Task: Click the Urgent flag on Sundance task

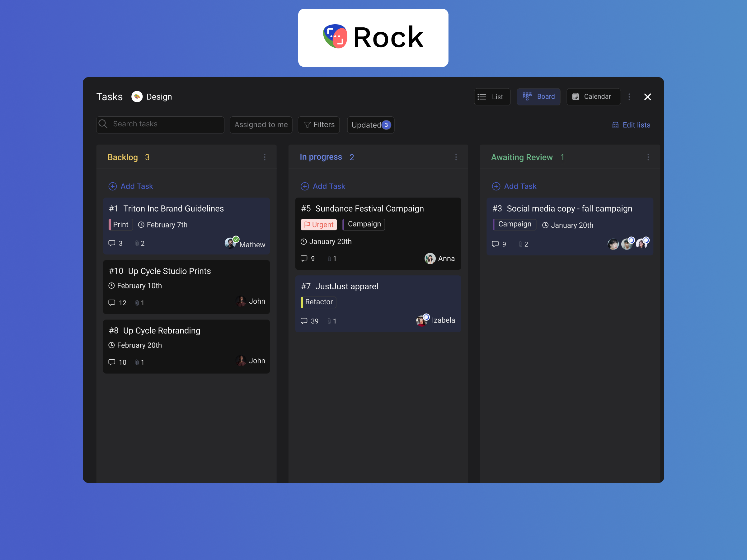Action: [x=319, y=225]
